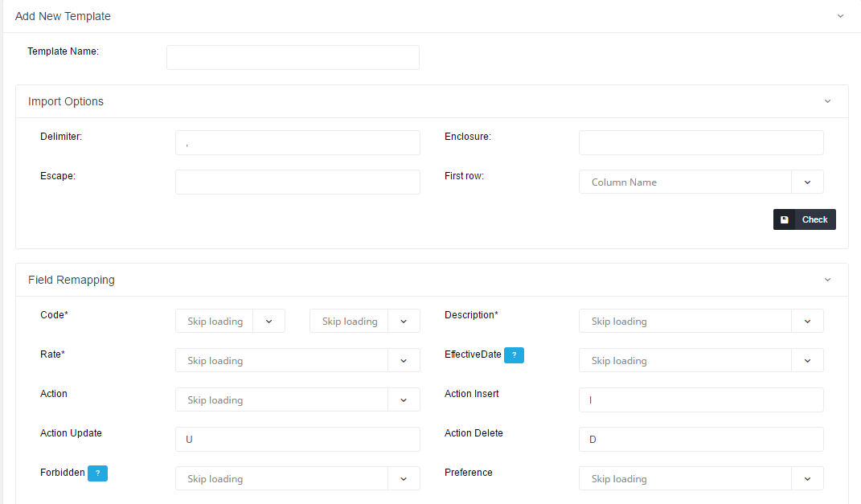Click the Action Update text field
The height and width of the screenshot is (504, 861).
tap(297, 440)
